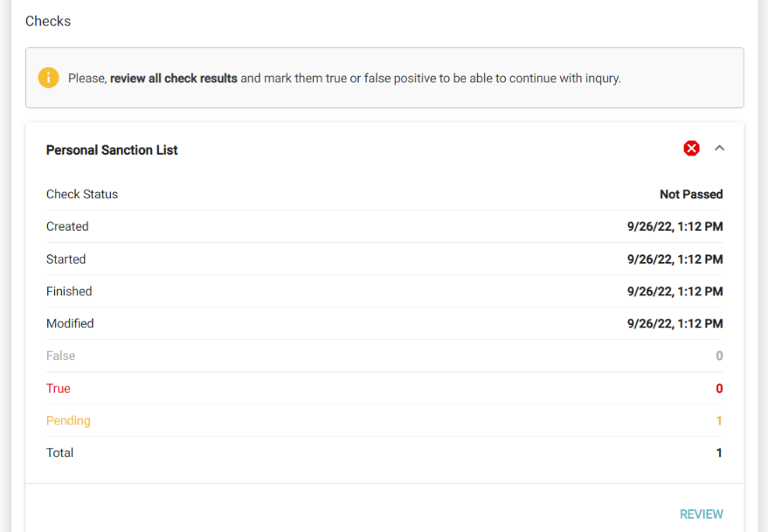
Task: Select the Total row label
Action: tap(60, 453)
